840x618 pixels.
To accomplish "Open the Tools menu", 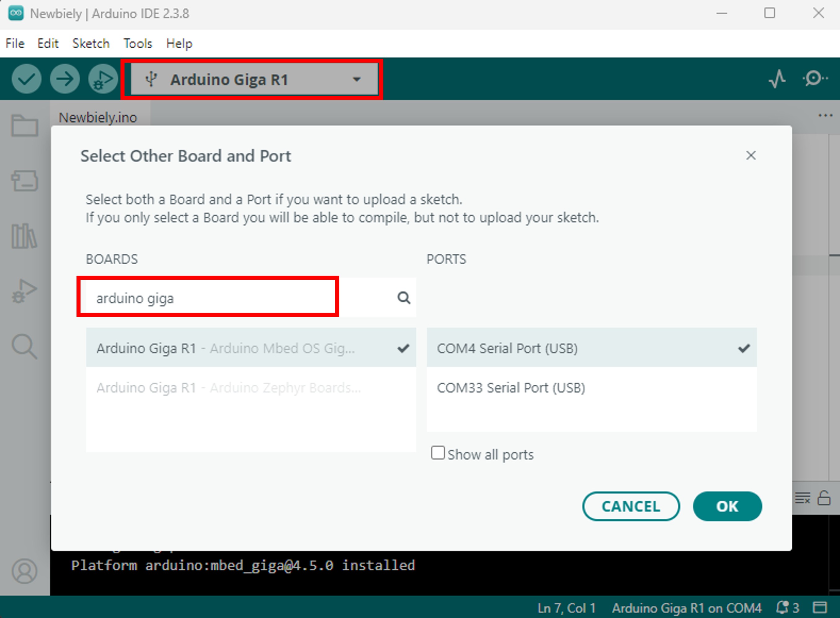I will pyautogui.click(x=138, y=43).
